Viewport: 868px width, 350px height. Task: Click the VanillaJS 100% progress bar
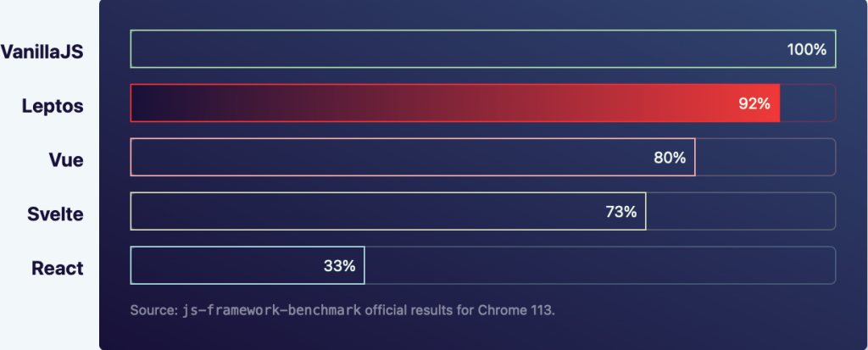pyautogui.click(x=482, y=49)
